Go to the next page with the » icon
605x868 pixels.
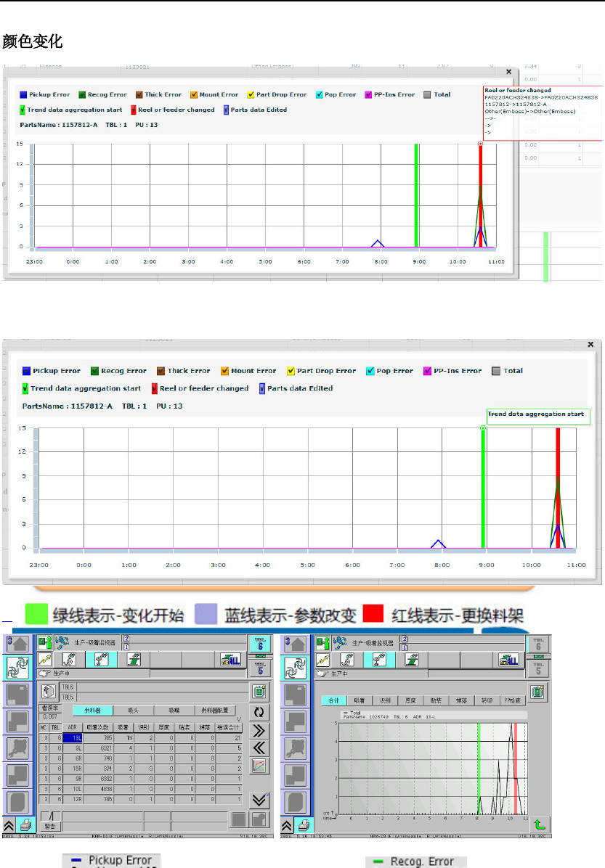[x=259, y=731]
